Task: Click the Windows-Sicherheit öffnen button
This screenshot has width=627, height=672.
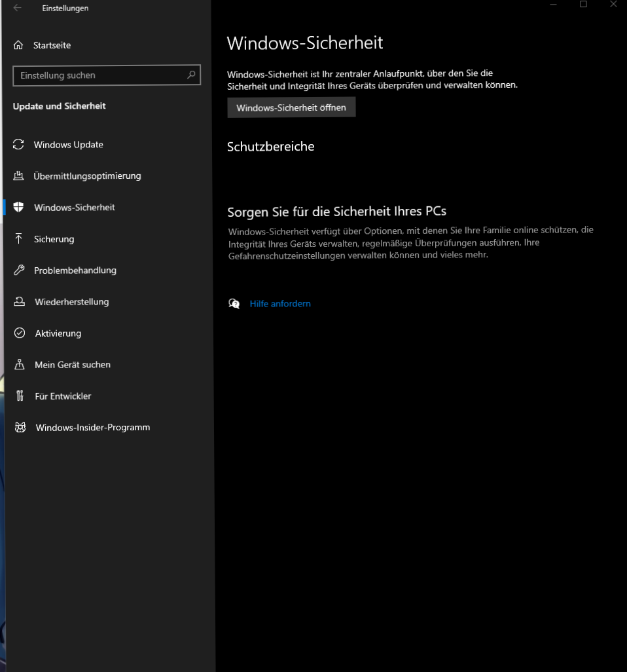Action: [291, 107]
